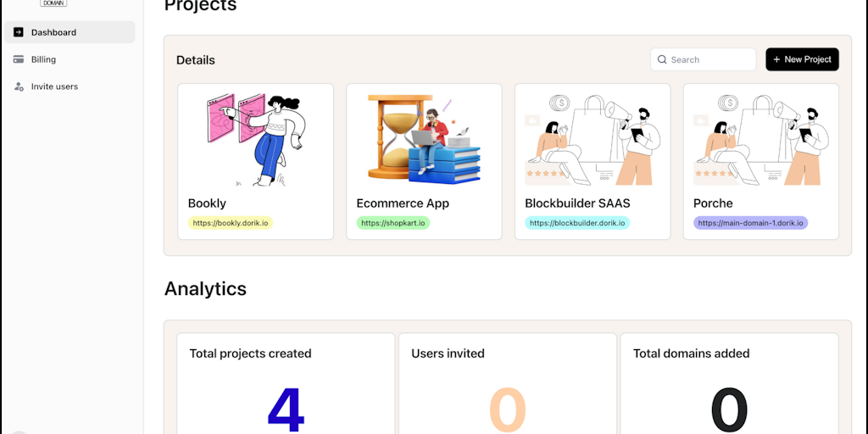Select the Blockbuilder SAAS project thumbnail
Viewport: 868px width, 434px height.
593,140
